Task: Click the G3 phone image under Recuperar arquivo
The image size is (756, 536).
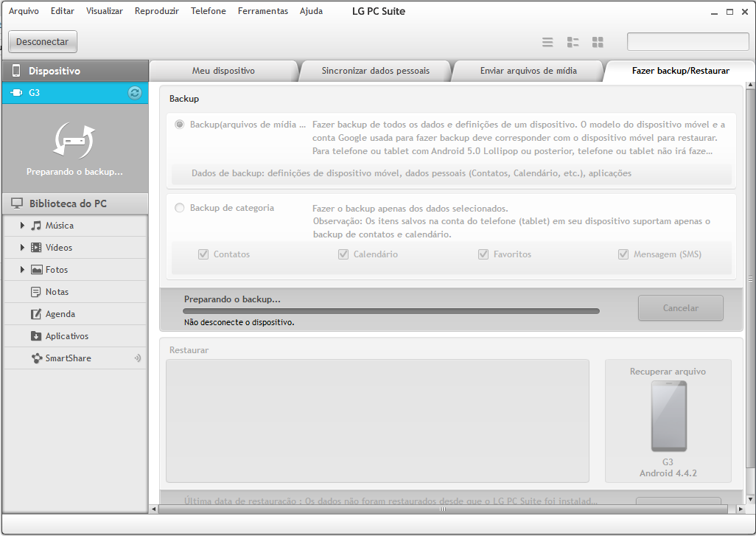Action: coord(669,416)
